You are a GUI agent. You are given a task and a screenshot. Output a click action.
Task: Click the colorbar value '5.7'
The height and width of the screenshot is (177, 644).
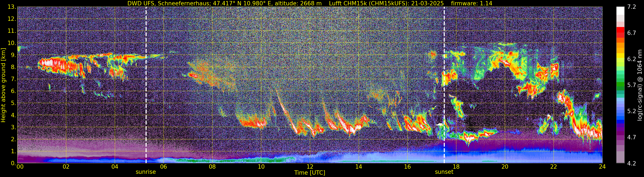pyautogui.click(x=632, y=85)
